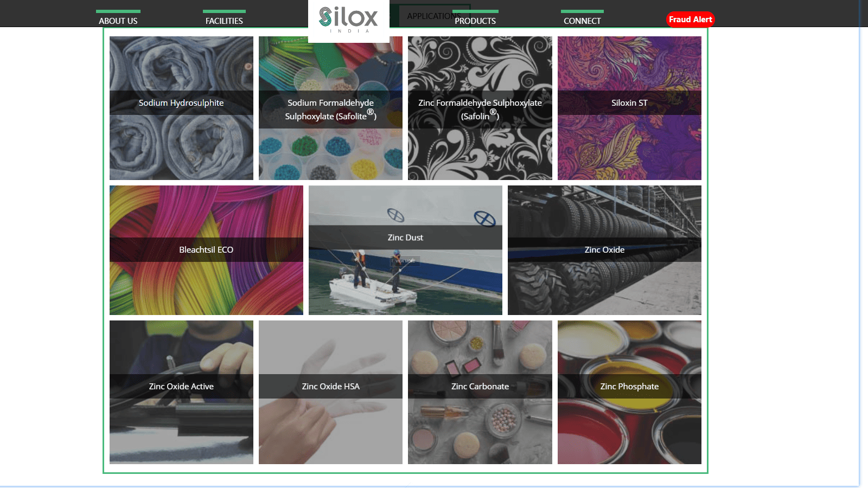Click the red Fraud Alert button
This screenshot has height=488, width=868.
pyautogui.click(x=691, y=20)
